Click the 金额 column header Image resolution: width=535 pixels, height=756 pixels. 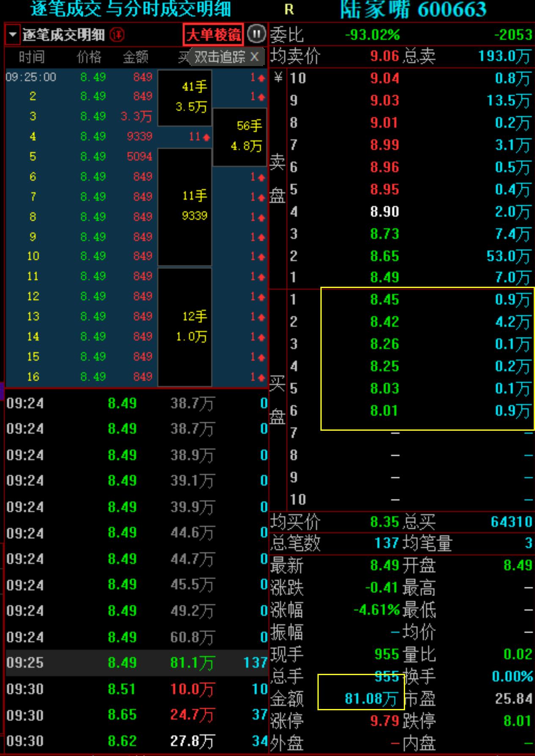[x=135, y=57]
